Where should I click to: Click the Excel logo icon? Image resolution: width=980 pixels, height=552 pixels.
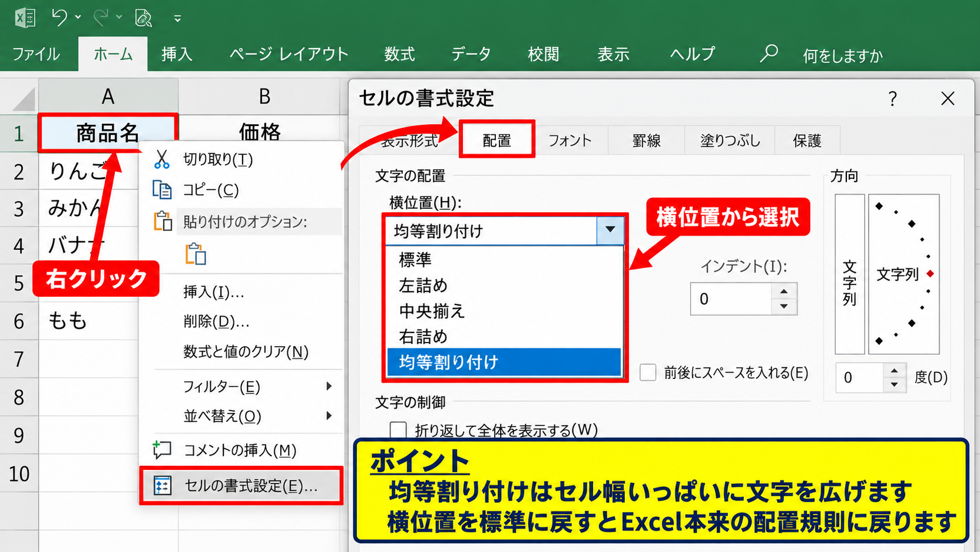pos(25,17)
